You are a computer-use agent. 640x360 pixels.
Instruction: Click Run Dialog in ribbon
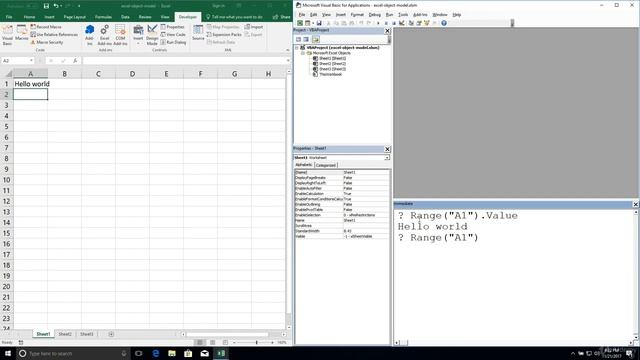point(173,42)
